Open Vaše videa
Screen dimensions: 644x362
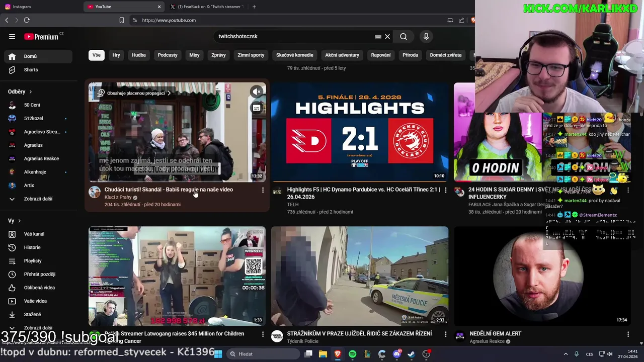click(x=38, y=301)
